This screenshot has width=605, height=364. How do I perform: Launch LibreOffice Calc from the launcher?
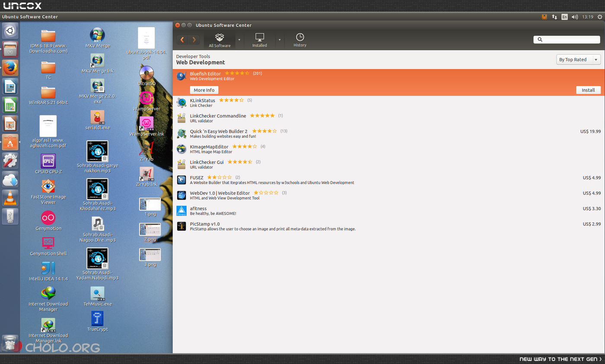(10, 105)
